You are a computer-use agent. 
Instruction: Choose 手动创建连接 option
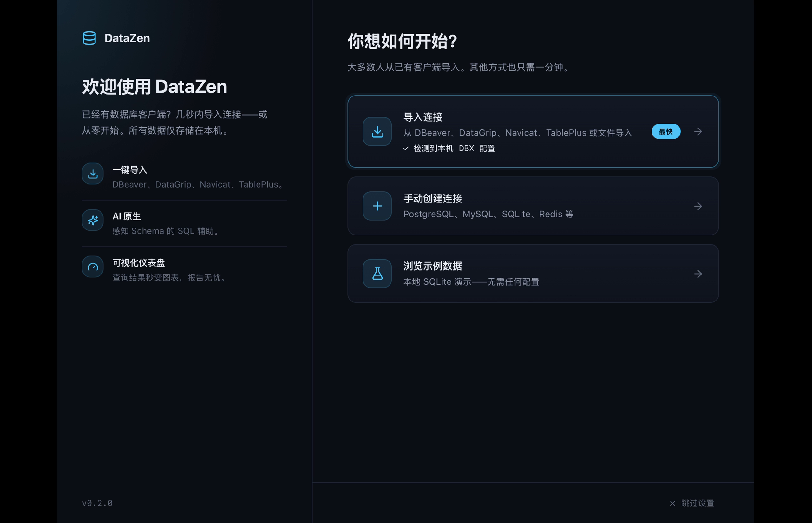[x=533, y=206]
